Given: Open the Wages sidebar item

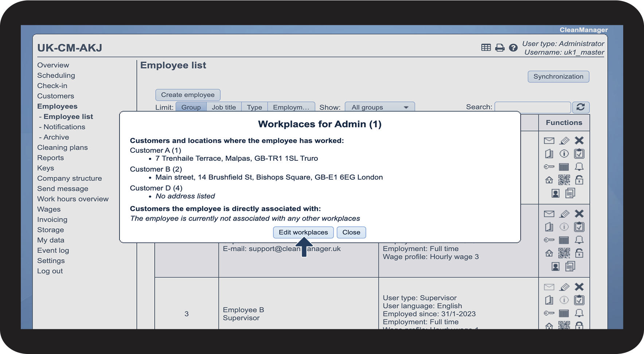Looking at the screenshot, I should tap(49, 209).
